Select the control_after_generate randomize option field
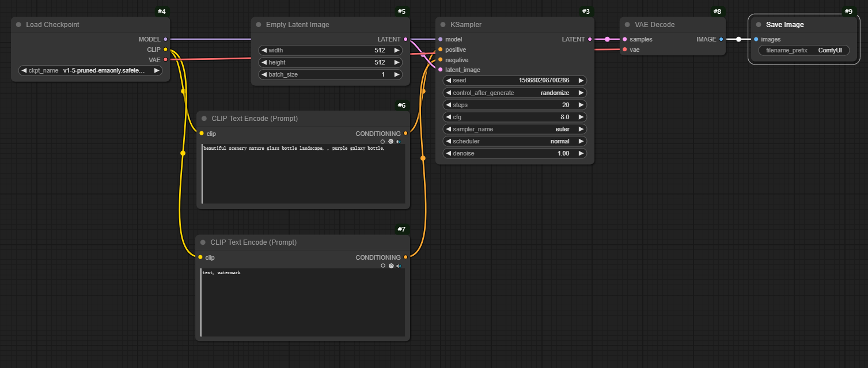This screenshot has height=368, width=868. pyautogui.click(x=514, y=93)
